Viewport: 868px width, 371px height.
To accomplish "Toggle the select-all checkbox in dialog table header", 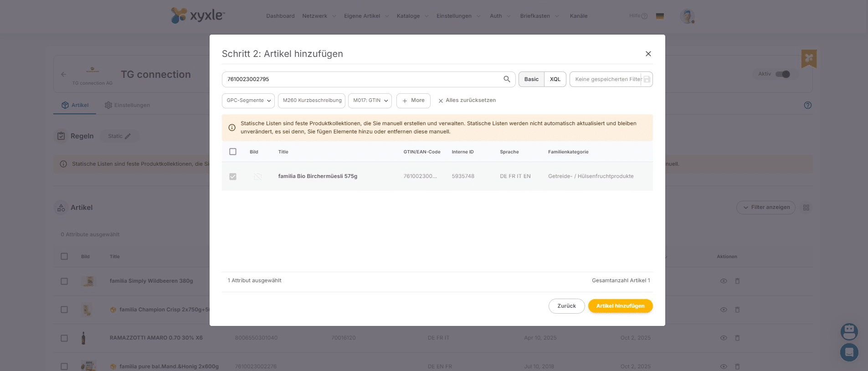I will click(x=233, y=152).
